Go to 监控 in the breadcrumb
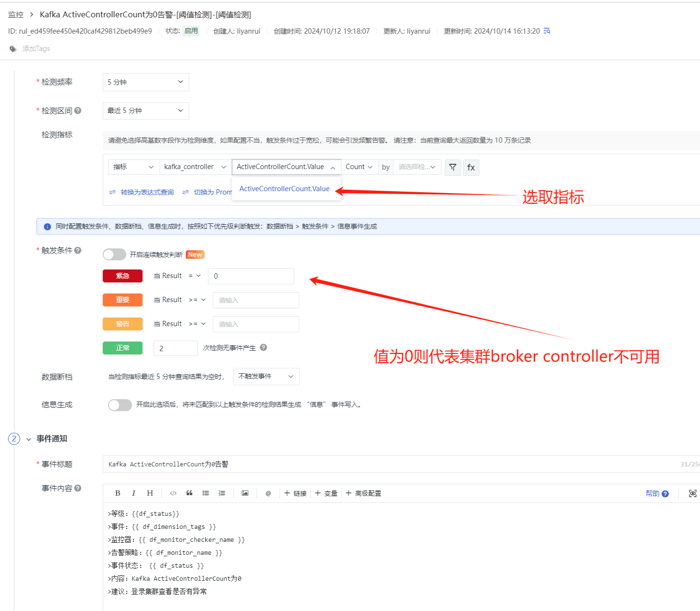Screen dimensions: 700x611 point(16,14)
